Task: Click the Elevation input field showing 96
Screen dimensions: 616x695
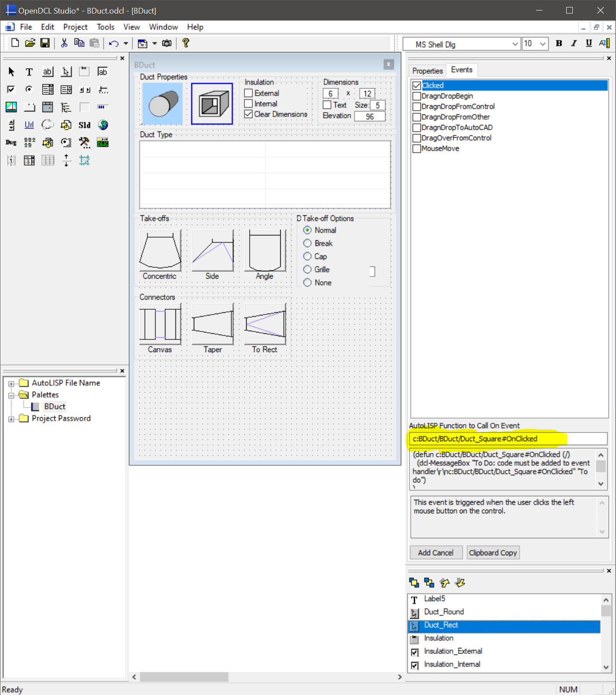Action: coord(370,117)
